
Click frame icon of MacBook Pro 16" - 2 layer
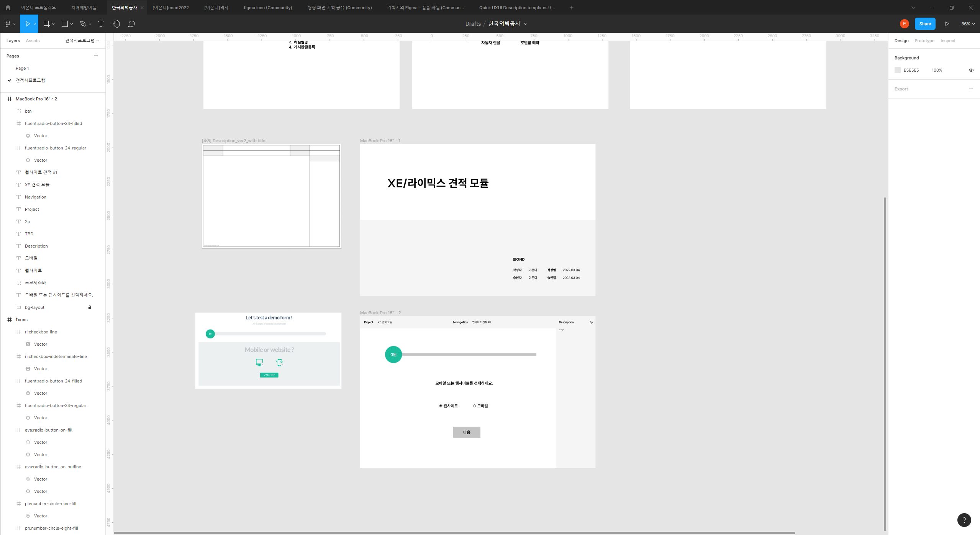pos(10,99)
